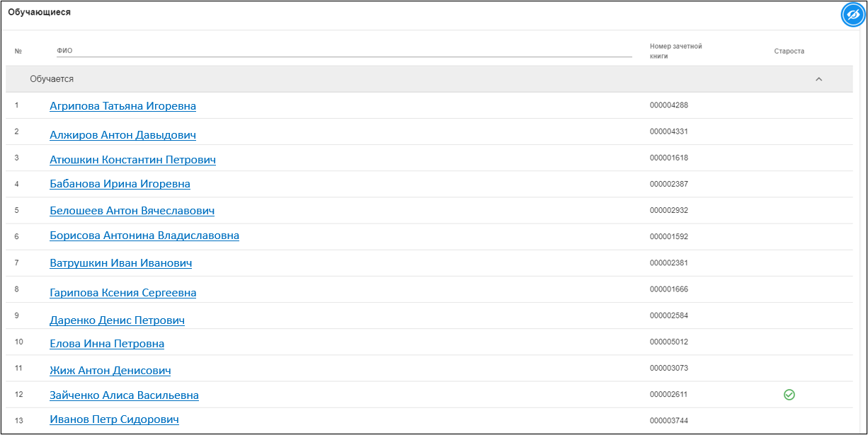Click the Староста column header

point(789,51)
